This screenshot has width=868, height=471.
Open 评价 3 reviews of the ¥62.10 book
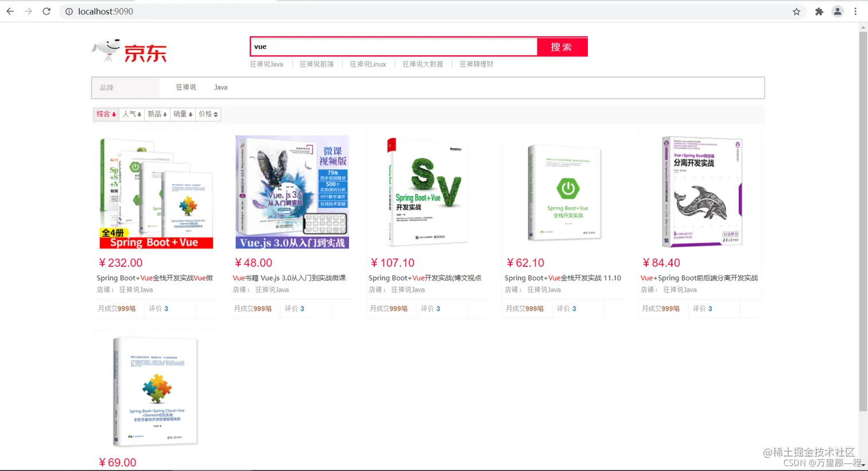567,309
